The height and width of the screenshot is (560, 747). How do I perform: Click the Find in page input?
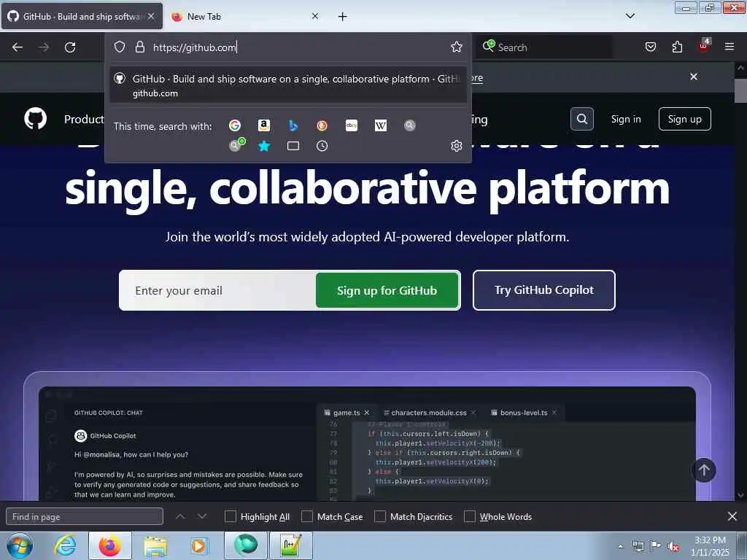85,517
